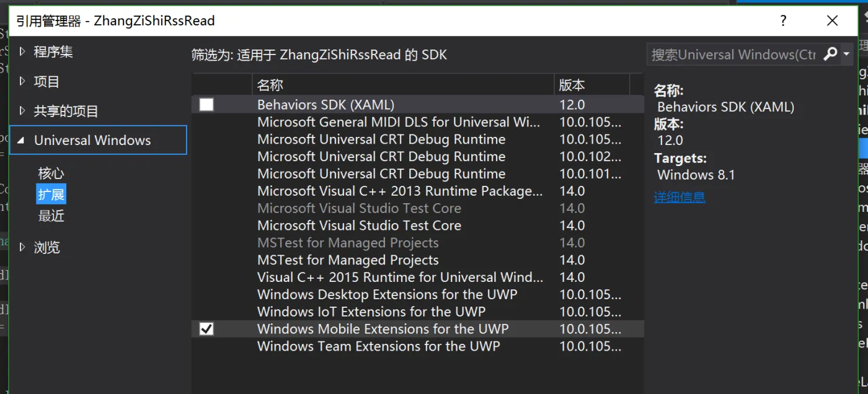
Task: Select the 核心 subcategory
Action: point(51,173)
